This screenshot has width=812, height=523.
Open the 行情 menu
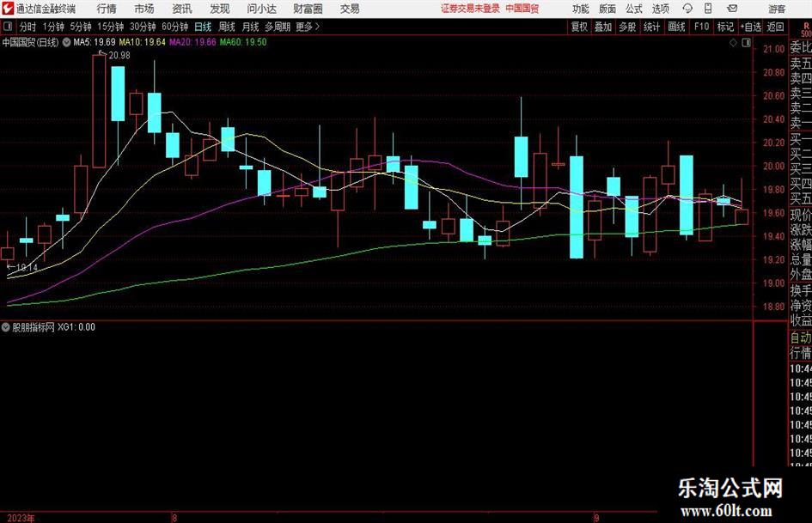click(107, 9)
